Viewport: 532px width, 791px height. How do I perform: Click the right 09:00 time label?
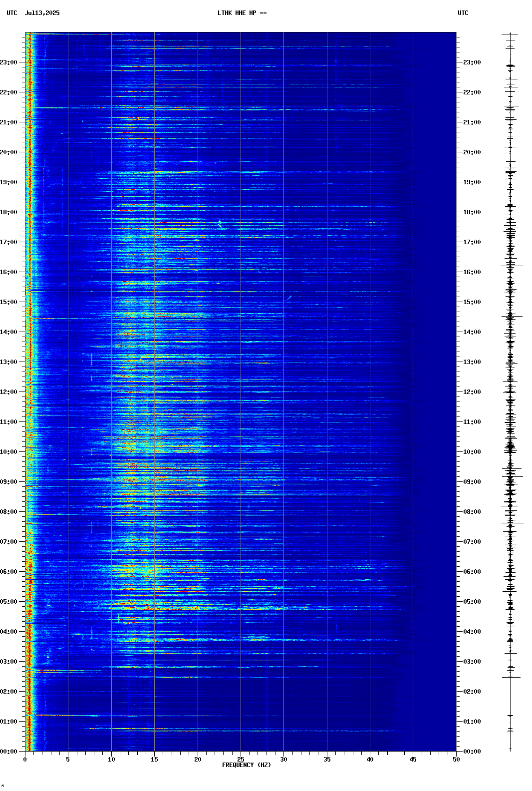(x=472, y=482)
